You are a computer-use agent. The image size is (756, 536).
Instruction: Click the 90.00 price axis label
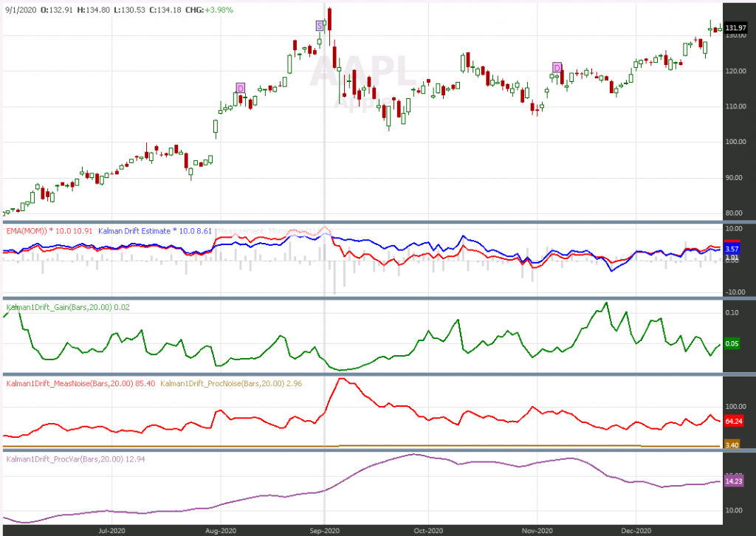tap(734, 178)
